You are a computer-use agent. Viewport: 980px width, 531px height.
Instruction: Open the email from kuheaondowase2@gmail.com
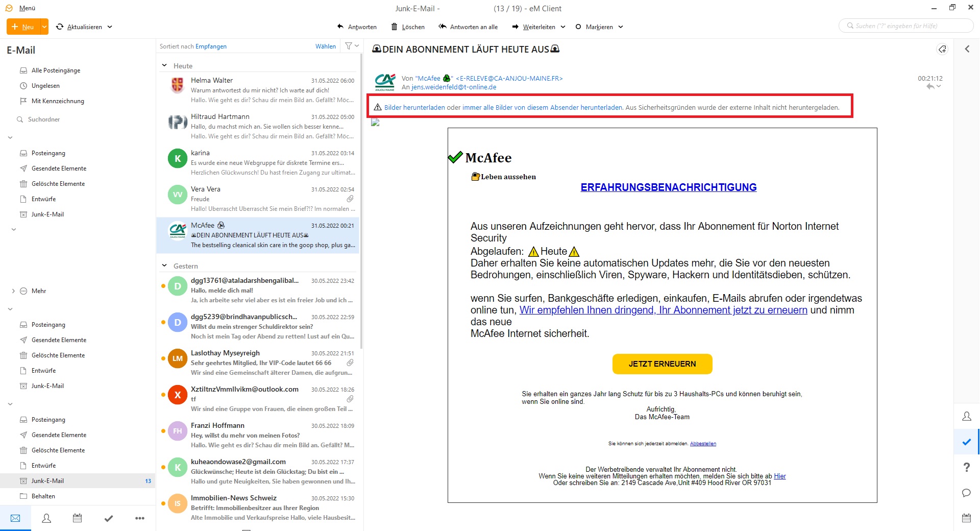[258, 472]
